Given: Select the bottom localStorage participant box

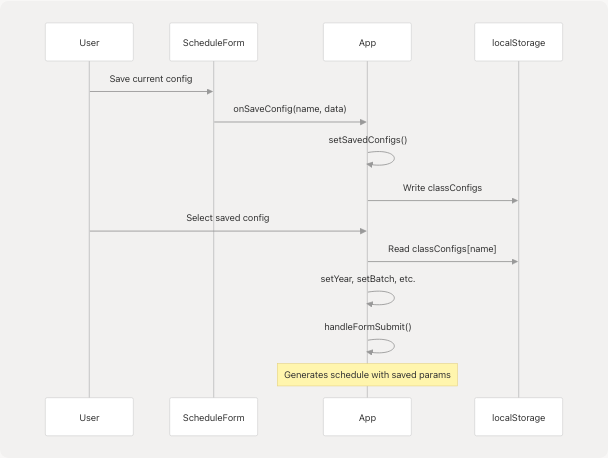Looking at the screenshot, I should point(518,416).
